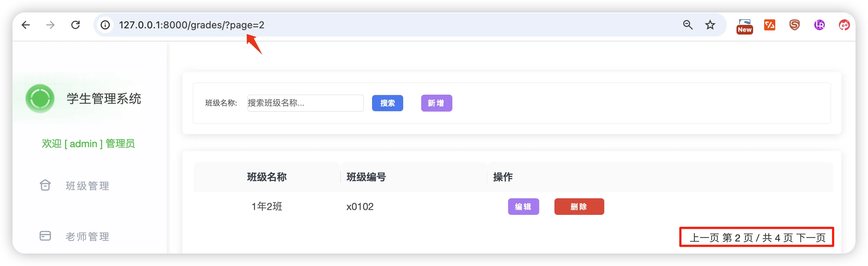
Task: Open site information icon in address bar
Action: 105,25
